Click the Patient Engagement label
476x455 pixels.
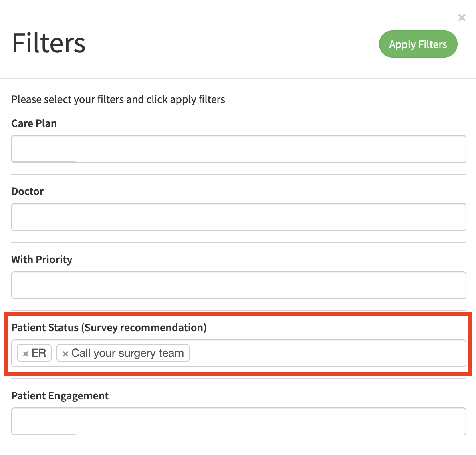coord(60,396)
